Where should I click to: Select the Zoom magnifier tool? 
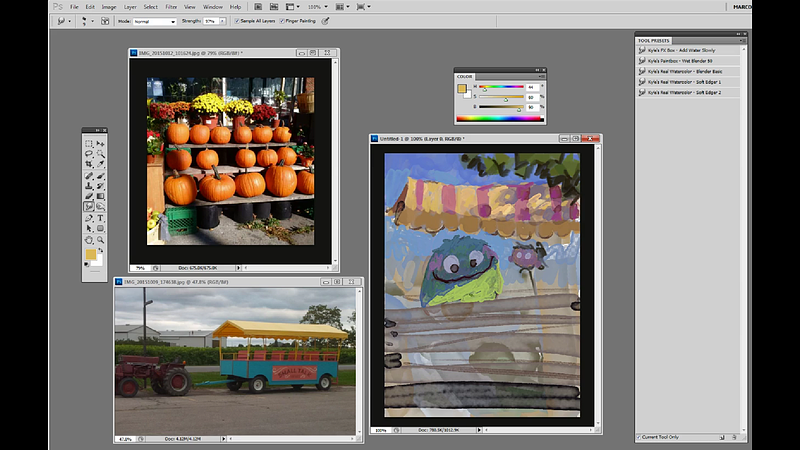101,240
